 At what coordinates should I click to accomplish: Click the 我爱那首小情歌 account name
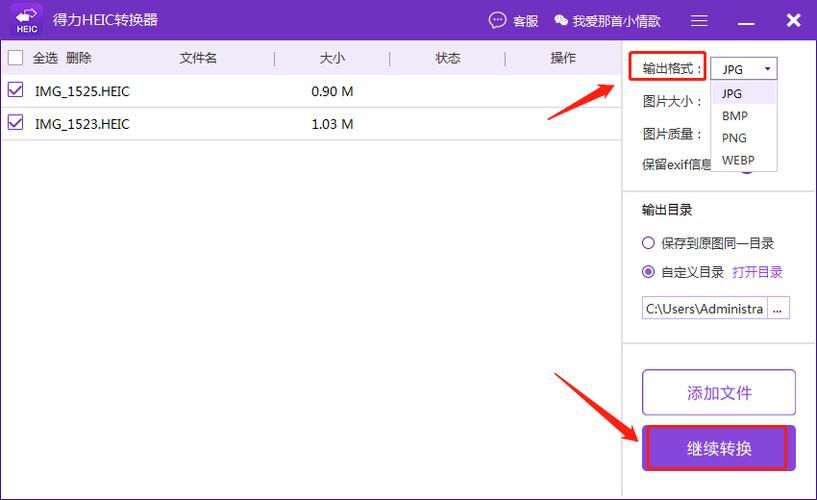tap(616, 21)
